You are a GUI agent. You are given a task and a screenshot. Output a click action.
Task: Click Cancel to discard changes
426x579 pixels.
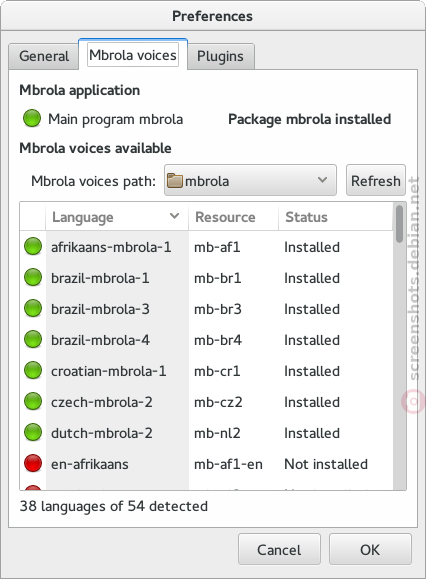(x=279, y=549)
